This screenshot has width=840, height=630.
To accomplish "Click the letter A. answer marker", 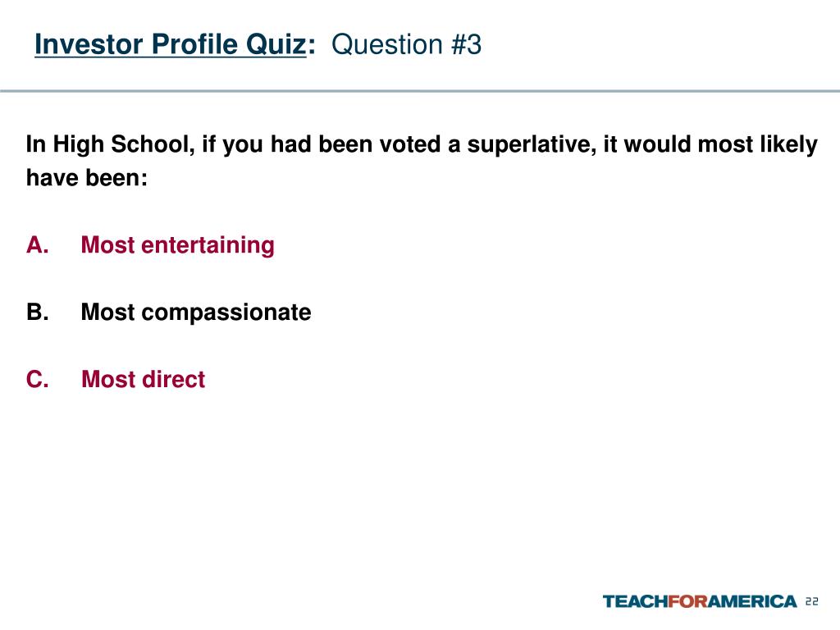I will pyautogui.click(x=38, y=244).
